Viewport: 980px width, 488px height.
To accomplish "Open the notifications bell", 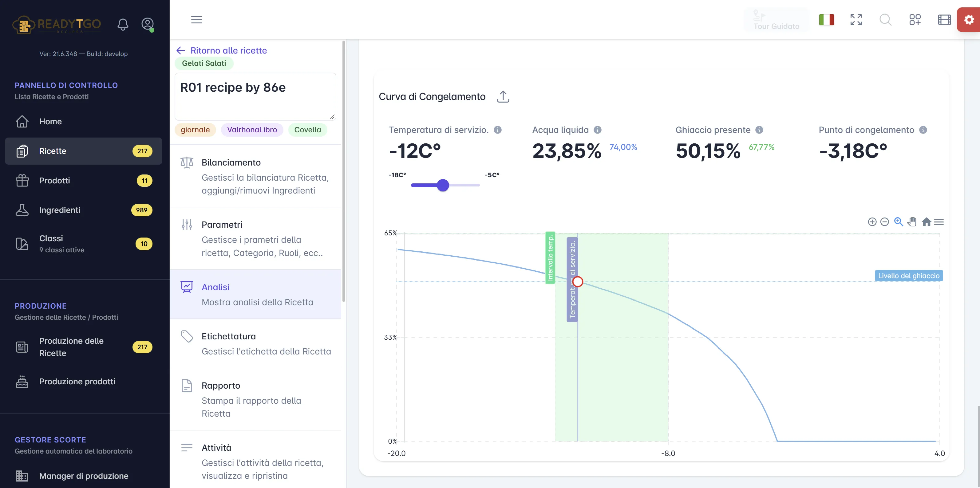I will pyautogui.click(x=122, y=24).
